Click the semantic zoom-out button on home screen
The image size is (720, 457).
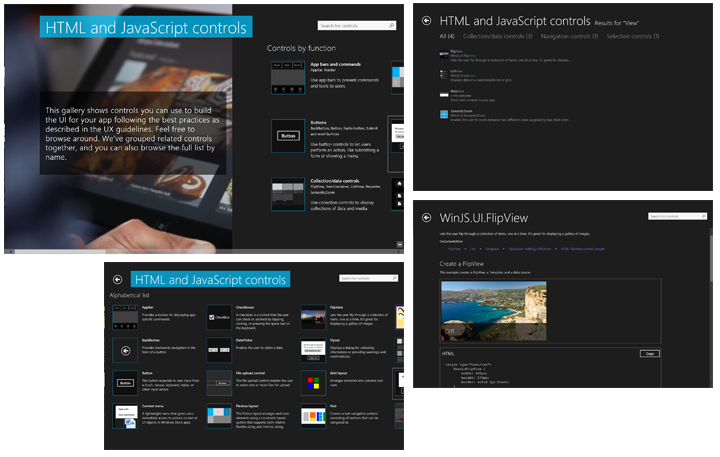[399, 244]
